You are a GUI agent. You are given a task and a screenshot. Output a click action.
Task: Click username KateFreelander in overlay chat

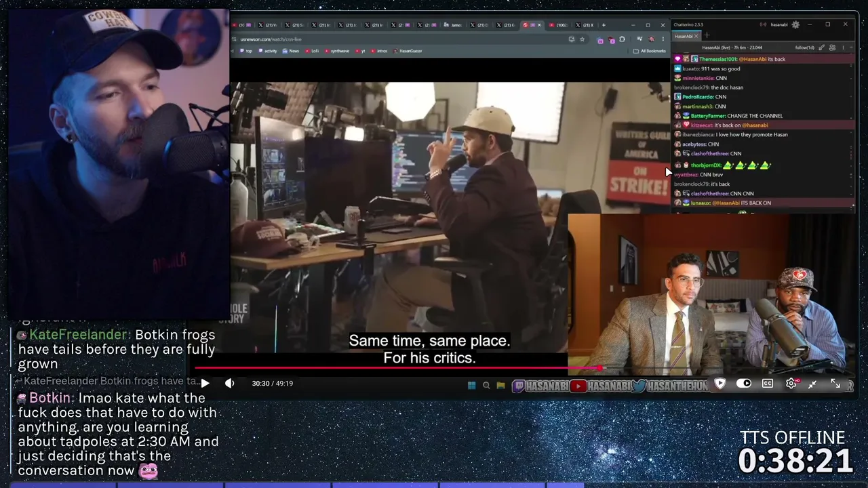tap(79, 335)
